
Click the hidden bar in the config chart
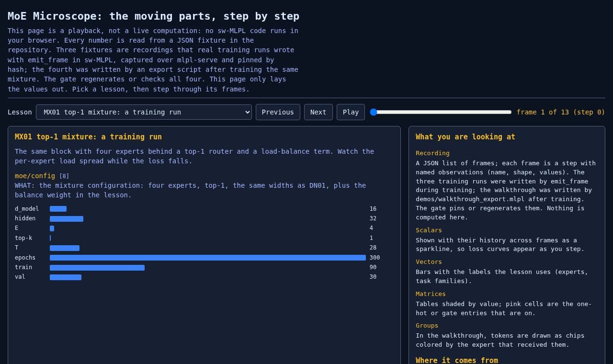pyautogui.click(x=67, y=218)
